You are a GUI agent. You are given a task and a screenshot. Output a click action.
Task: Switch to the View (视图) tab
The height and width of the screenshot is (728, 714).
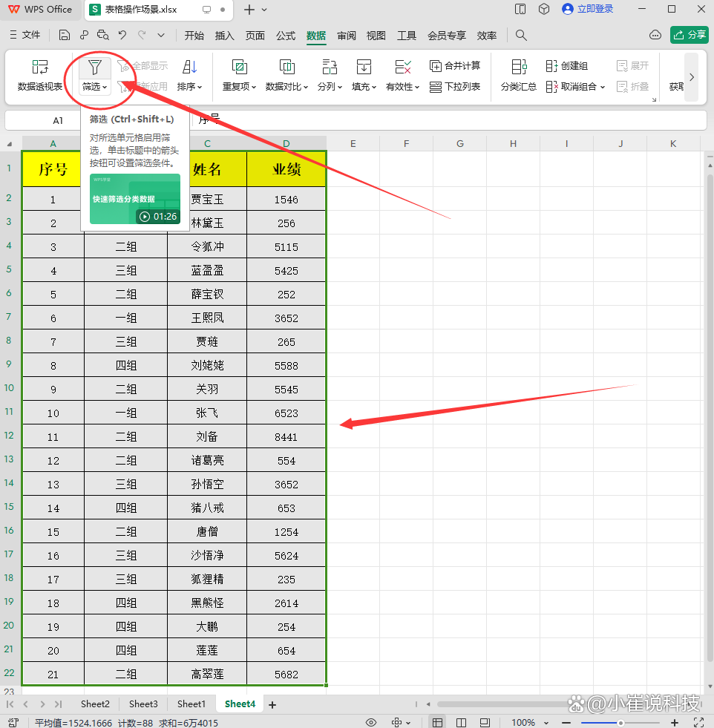(x=376, y=36)
